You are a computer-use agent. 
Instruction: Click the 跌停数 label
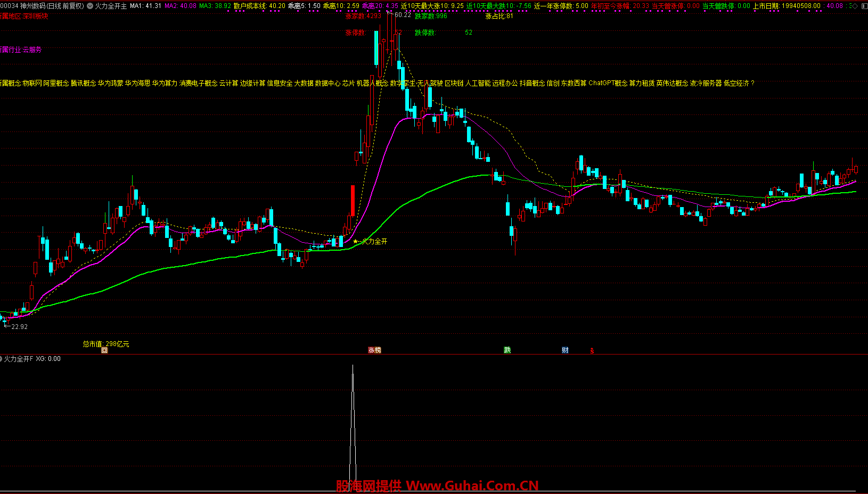tap(425, 32)
